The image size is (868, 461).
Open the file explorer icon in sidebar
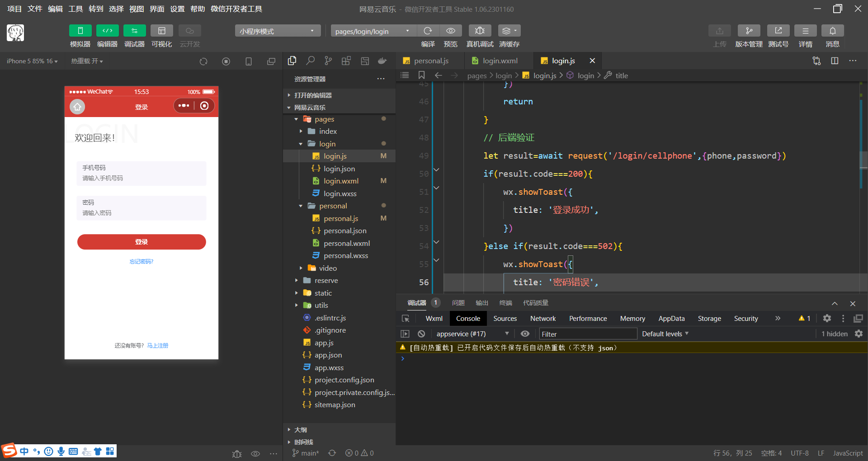(292, 61)
